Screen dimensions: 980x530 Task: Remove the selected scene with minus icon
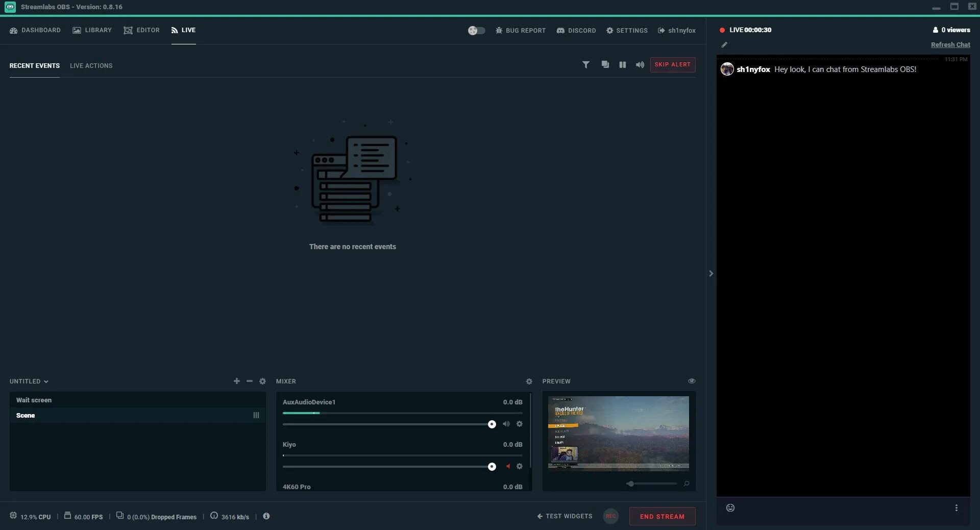tap(250, 381)
